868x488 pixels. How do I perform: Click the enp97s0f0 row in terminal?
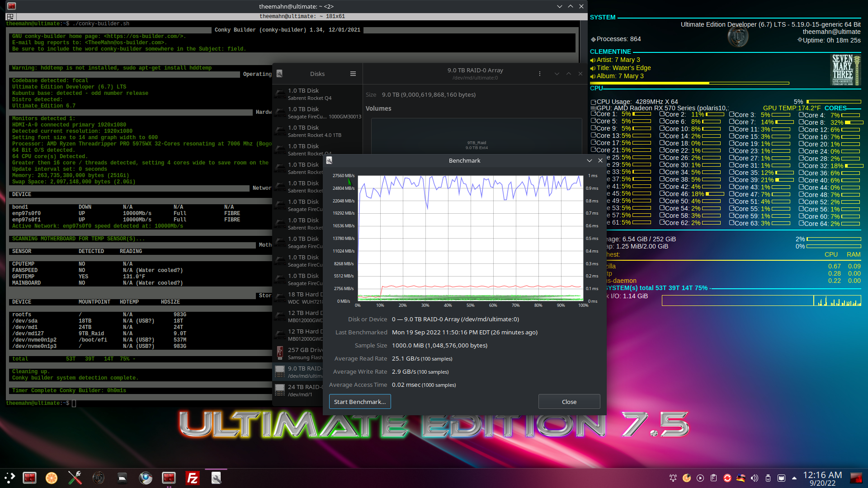[126, 213]
